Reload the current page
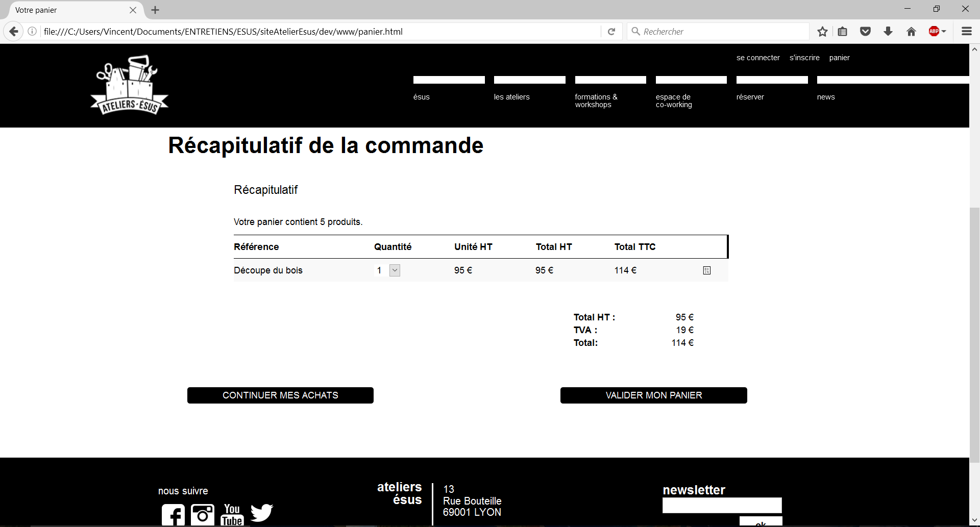The image size is (980, 527). (611, 32)
